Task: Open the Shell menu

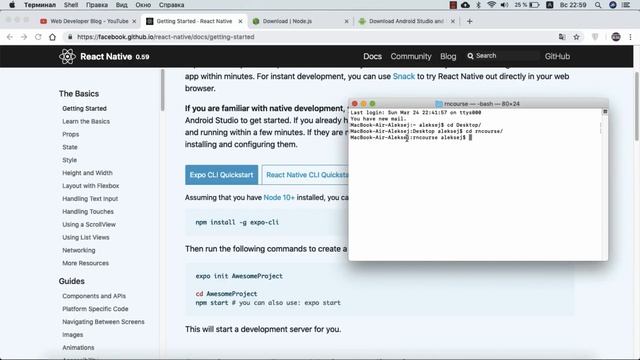Action: (x=71, y=5)
